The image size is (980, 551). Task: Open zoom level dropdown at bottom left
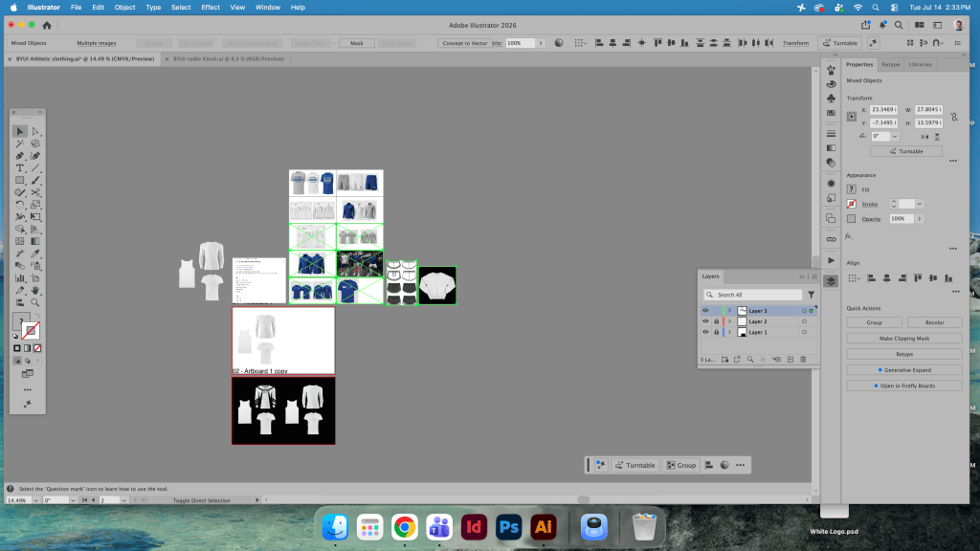(x=35, y=500)
